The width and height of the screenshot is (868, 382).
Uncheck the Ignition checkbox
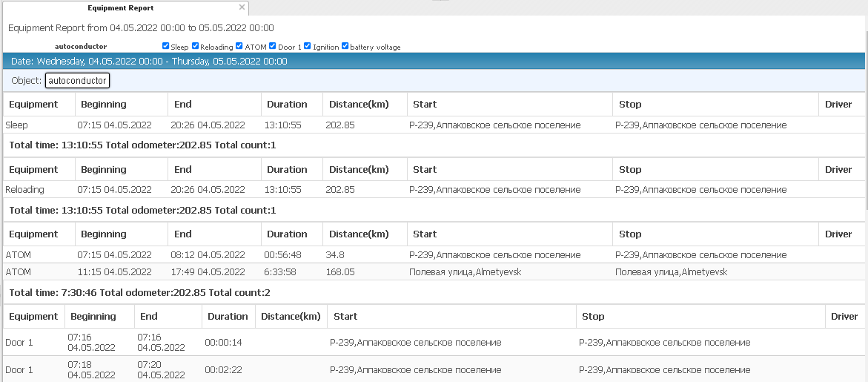click(308, 46)
